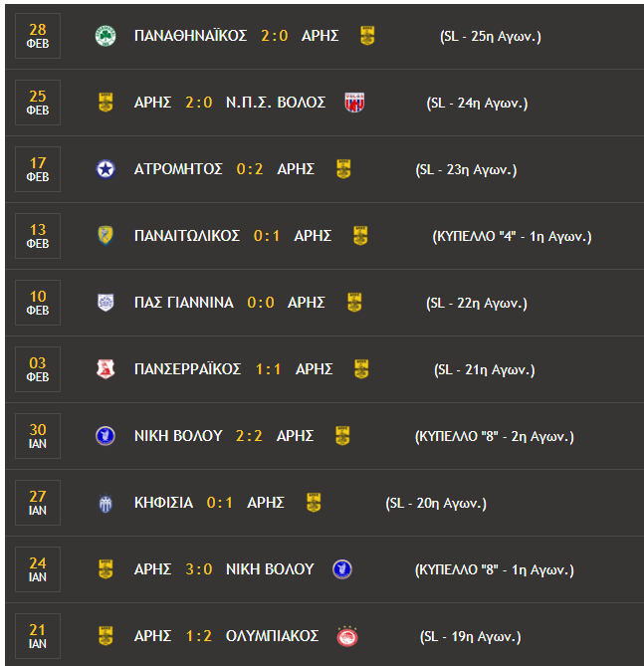Image resolution: width=644 pixels, height=666 pixels.
Task: Click the 3:0 score on 24 ΙΑΝ
Action: click(199, 569)
